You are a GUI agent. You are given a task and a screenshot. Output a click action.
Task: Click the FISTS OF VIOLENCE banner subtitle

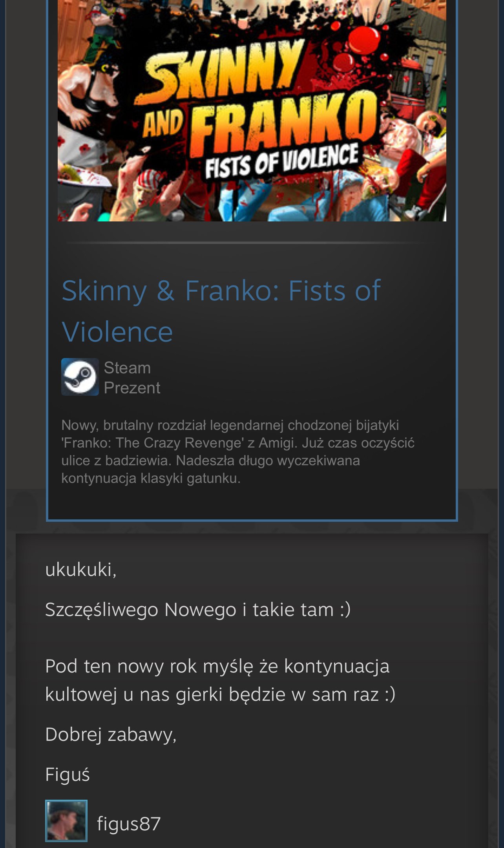click(x=282, y=161)
